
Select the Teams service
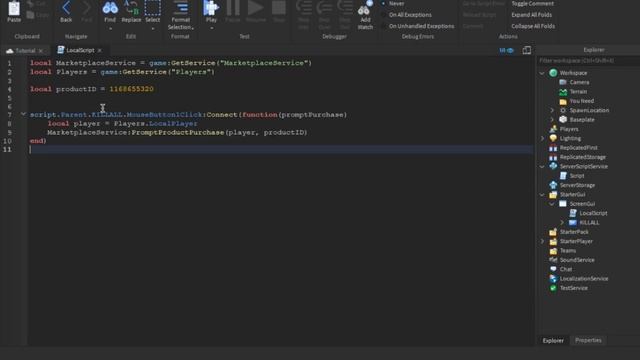click(x=567, y=251)
